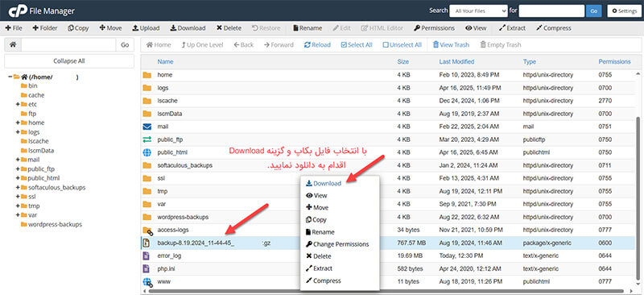Click View Trash
The width and height of the screenshot is (644, 295).
451,45
